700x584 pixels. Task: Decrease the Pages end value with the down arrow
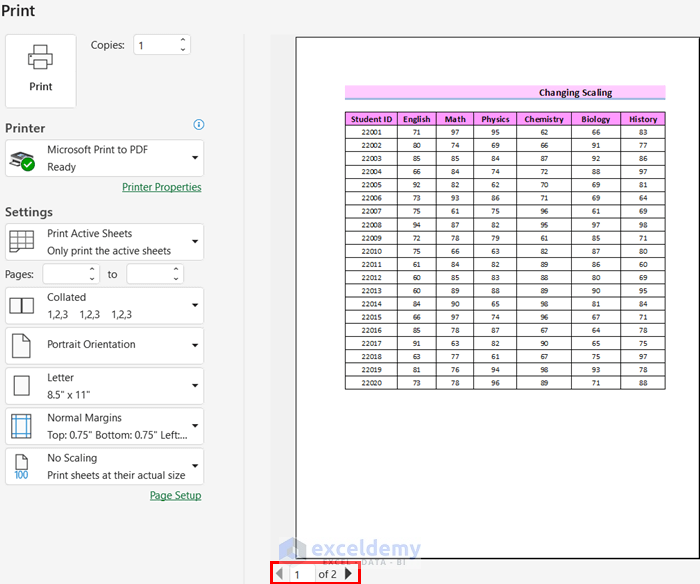click(176, 279)
